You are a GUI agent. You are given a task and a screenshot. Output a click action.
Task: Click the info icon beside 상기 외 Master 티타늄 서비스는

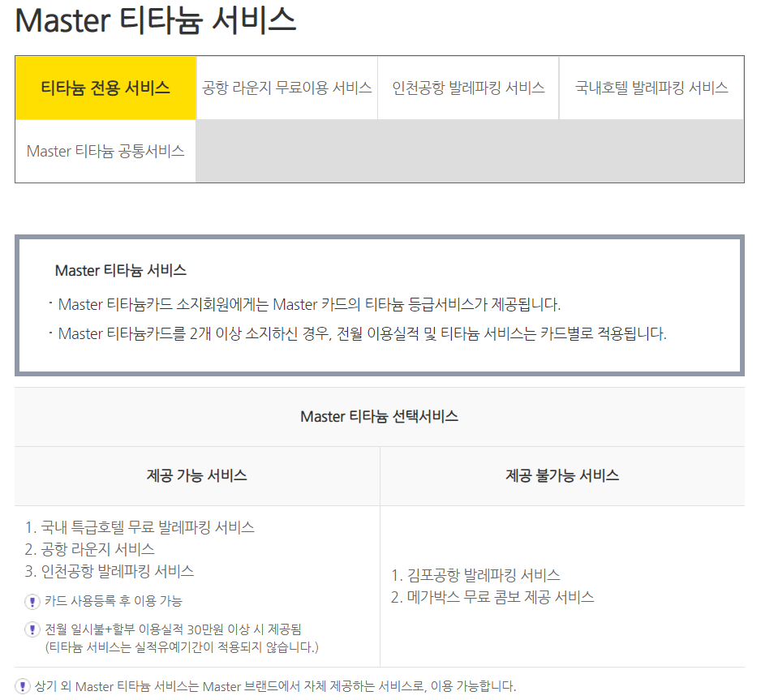pos(23,686)
